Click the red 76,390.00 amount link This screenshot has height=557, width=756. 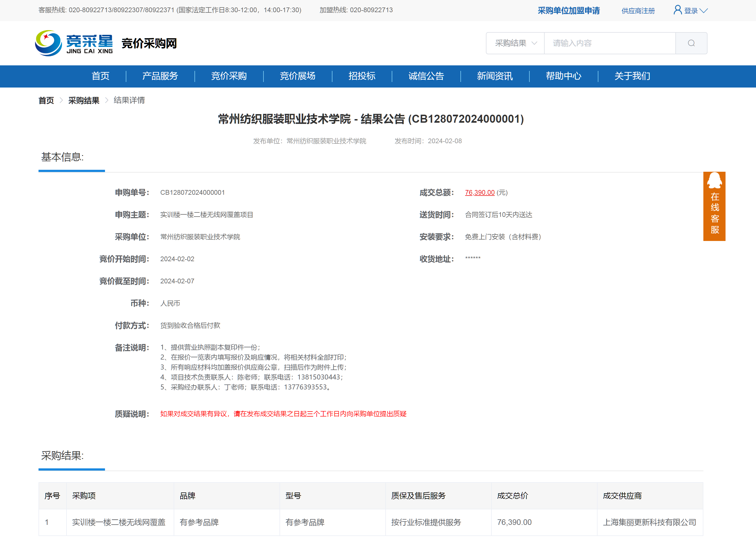(479, 192)
